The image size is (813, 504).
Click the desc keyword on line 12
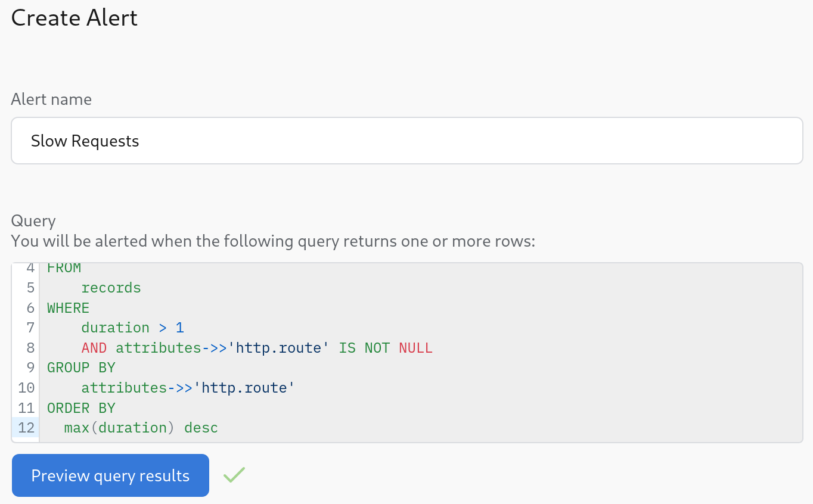pyautogui.click(x=201, y=428)
